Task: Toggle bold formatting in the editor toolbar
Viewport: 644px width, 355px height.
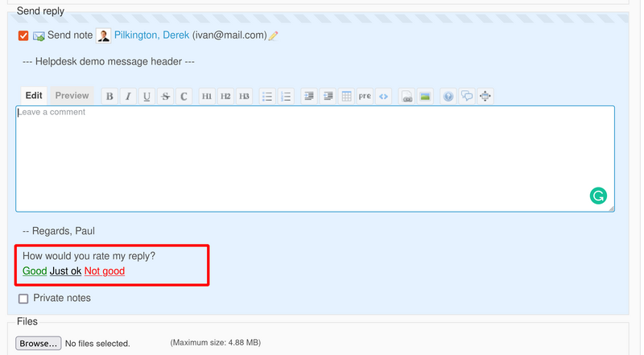Action: point(109,97)
